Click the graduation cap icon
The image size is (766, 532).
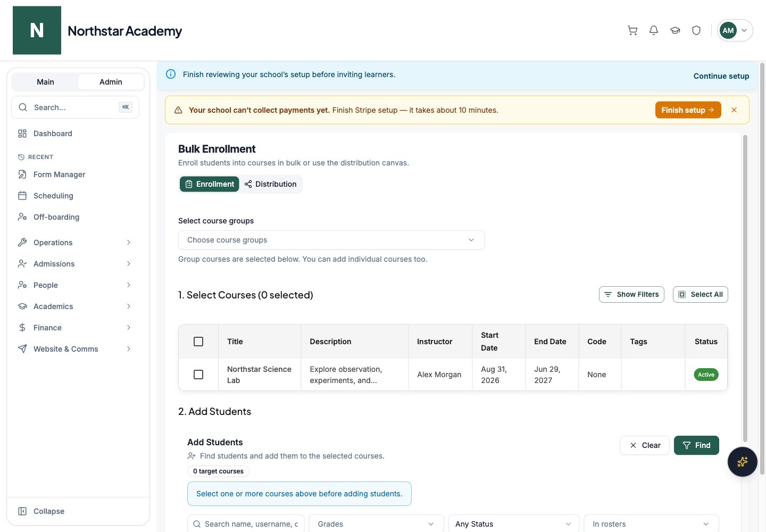click(675, 30)
